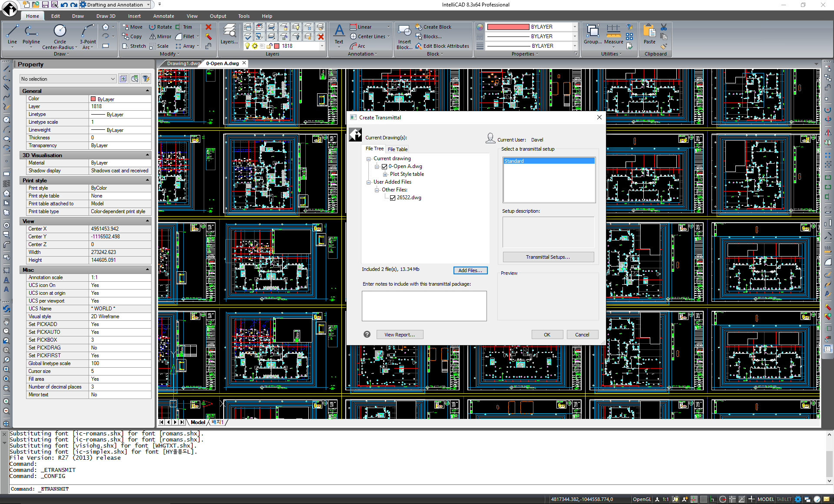Click the transmittal notes text field
Image resolution: width=834 pixels, height=504 pixels.
pos(424,306)
